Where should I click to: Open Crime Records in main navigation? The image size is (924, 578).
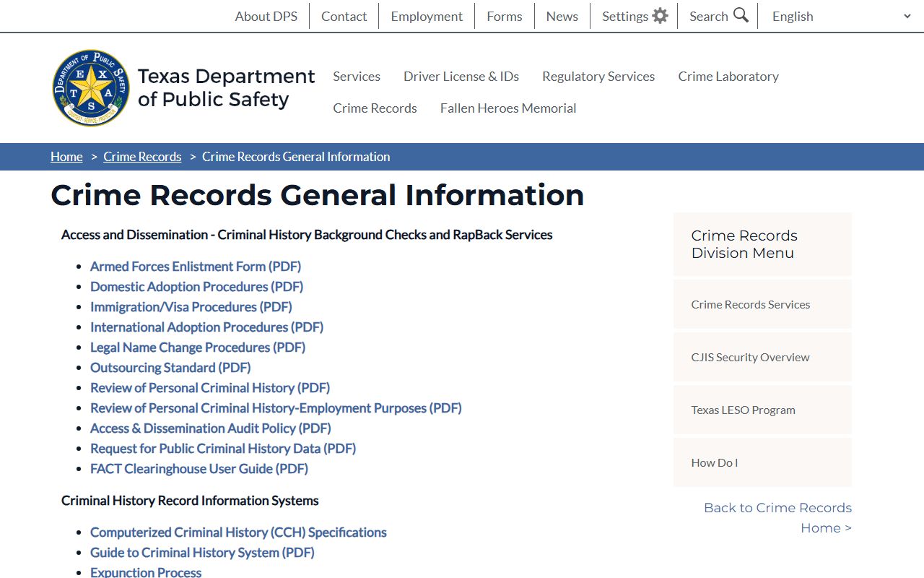pos(375,108)
